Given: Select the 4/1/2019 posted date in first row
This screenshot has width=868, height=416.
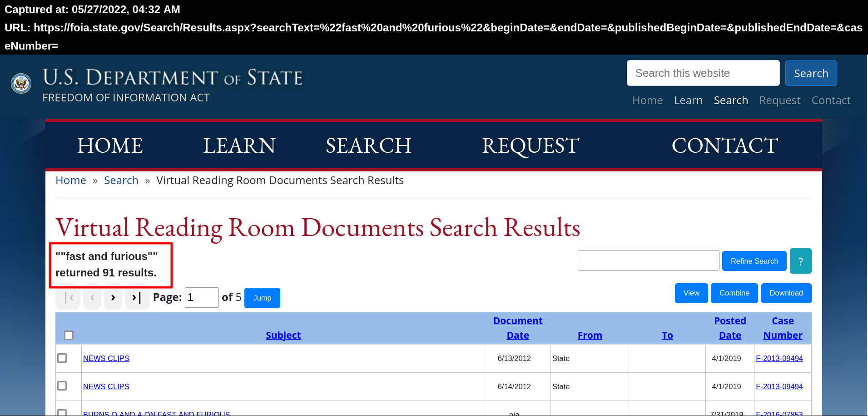Looking at the screenshot, I should (x=726, y=358).
